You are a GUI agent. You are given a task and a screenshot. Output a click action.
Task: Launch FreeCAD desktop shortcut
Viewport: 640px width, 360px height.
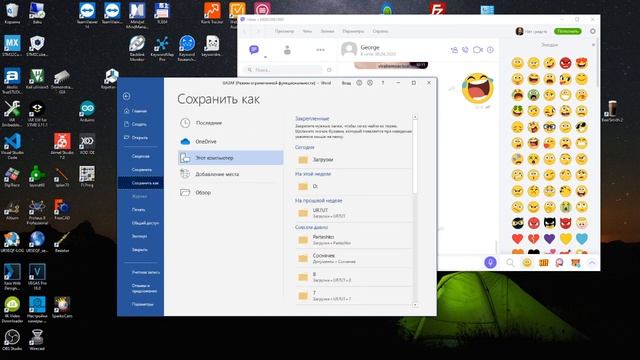62,210
